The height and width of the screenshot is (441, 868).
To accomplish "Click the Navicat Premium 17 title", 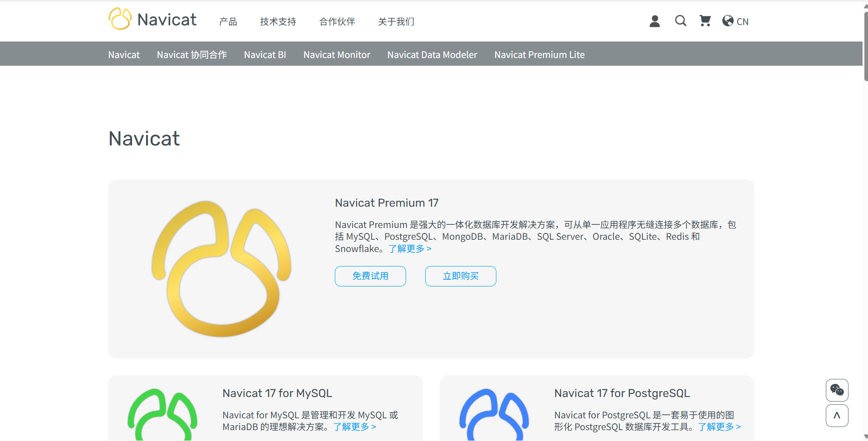I will tap(387, 203).
